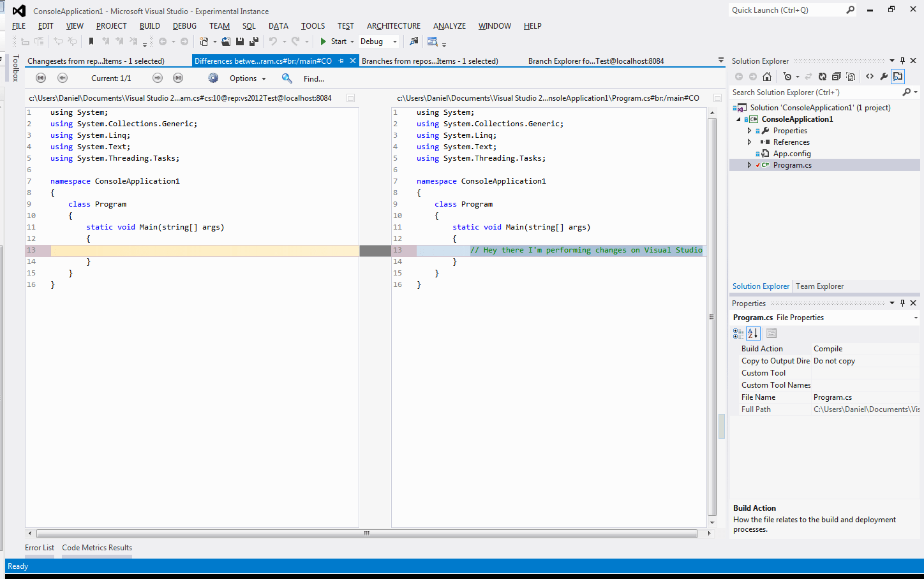Refresh the Solution Explorer tree
Screen dimensions: 924x579
(823, 77)
